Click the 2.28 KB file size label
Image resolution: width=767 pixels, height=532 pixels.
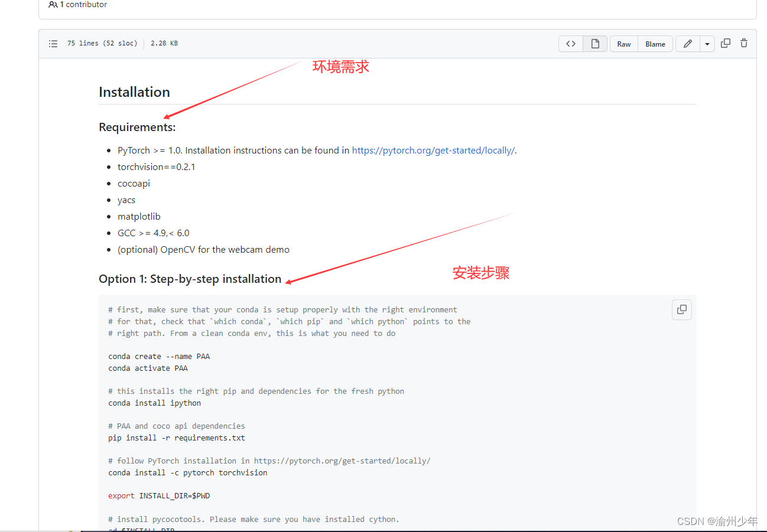[x=164, y=43]
